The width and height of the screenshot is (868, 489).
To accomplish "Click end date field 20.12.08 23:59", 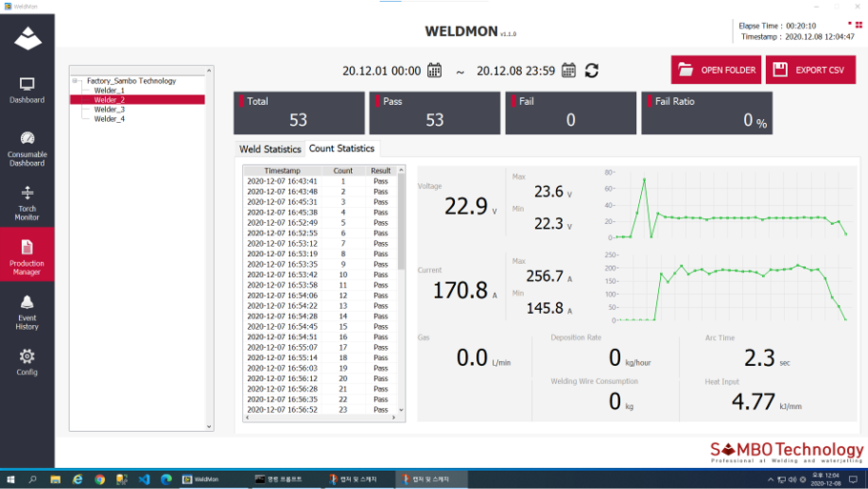I will [x=515, y=71].
